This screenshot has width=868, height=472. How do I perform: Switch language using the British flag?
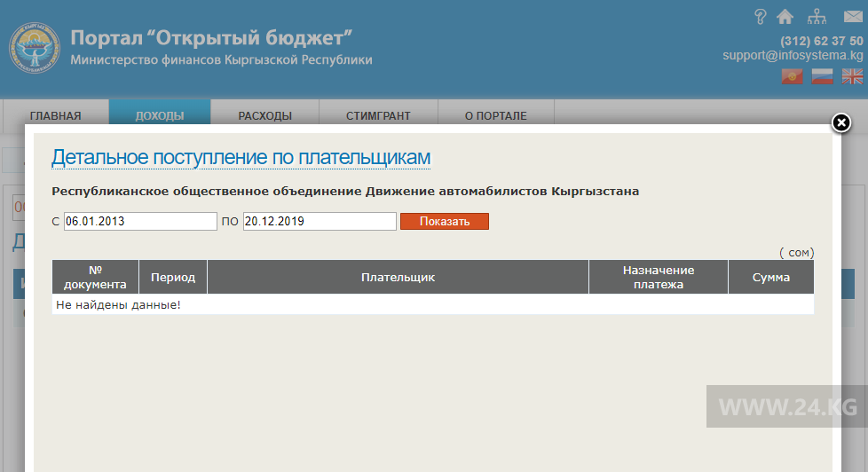pyautogui.click(x=852, y=77)
